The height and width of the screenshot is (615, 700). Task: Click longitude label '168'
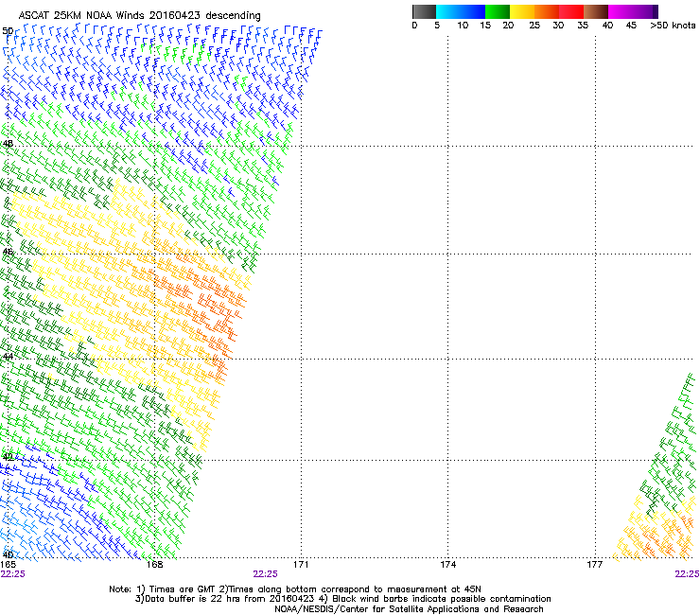tap(154, 565)
